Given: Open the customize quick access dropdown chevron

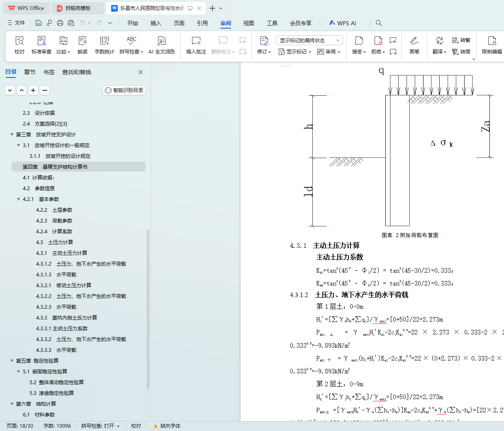Looking at the screenshot, I should click(x=110, y=23).
